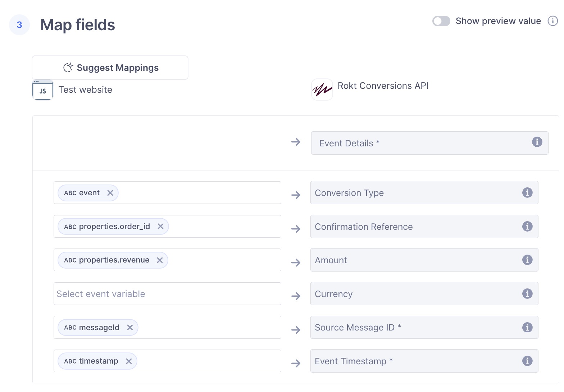564x392 pixels.
Task: Open the Select event variable dropdown
Action: [x=167, y=294]
